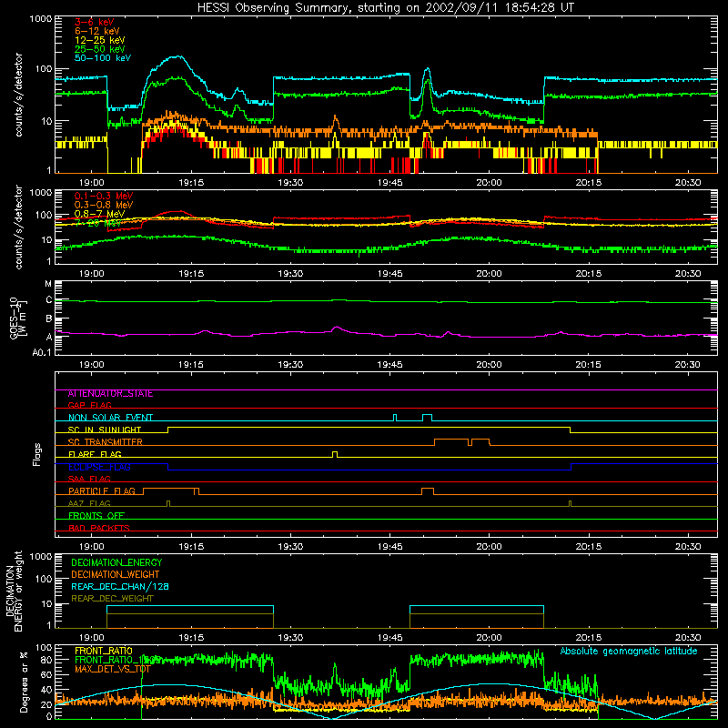Click the 0.1-0.3 MeV legend label
The image size is (728, 728).
pyautogui.click(x=104, y=196)
